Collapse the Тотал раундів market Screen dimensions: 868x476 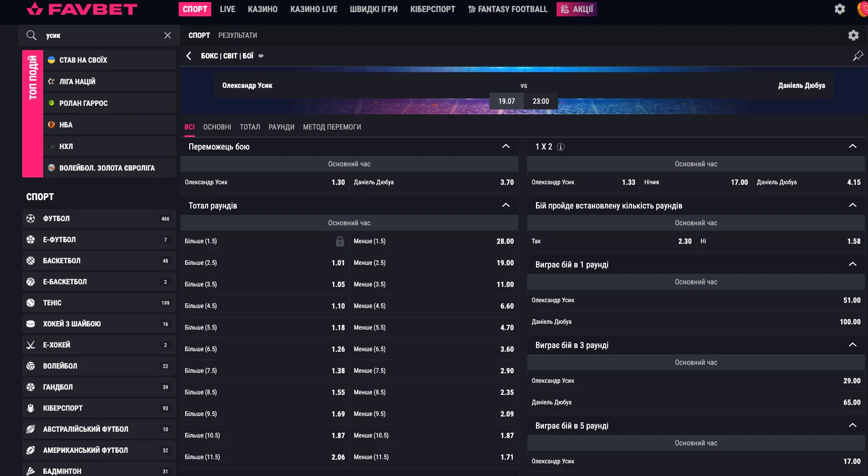(x=506, y=205)
